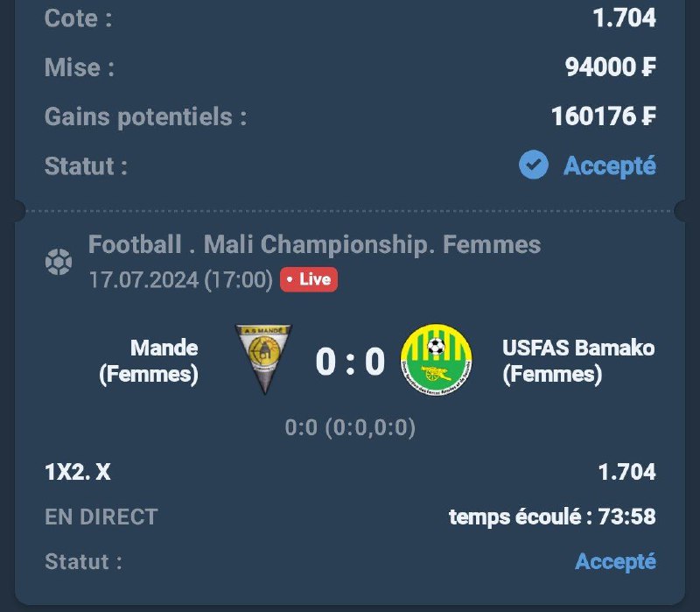Open the Football Mali Championship Femmes league

point(314,245)
